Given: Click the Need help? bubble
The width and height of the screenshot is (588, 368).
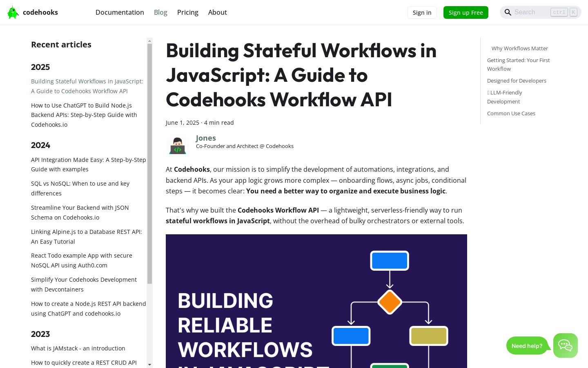Looking at the screenshot, I should [x=527, y=346].
